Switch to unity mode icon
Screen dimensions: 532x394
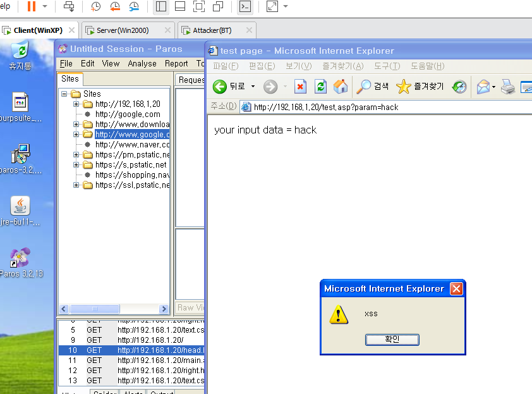[x=218, y=6]
